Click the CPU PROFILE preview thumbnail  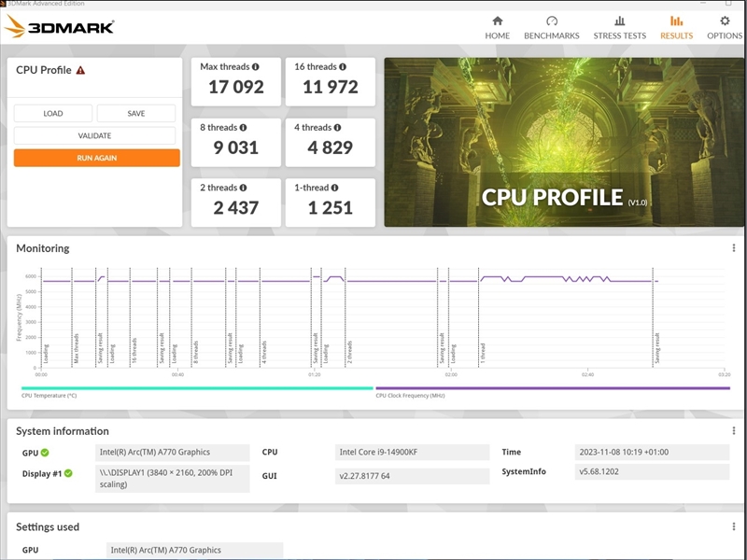pyautogui.click(x=564, y=142)
